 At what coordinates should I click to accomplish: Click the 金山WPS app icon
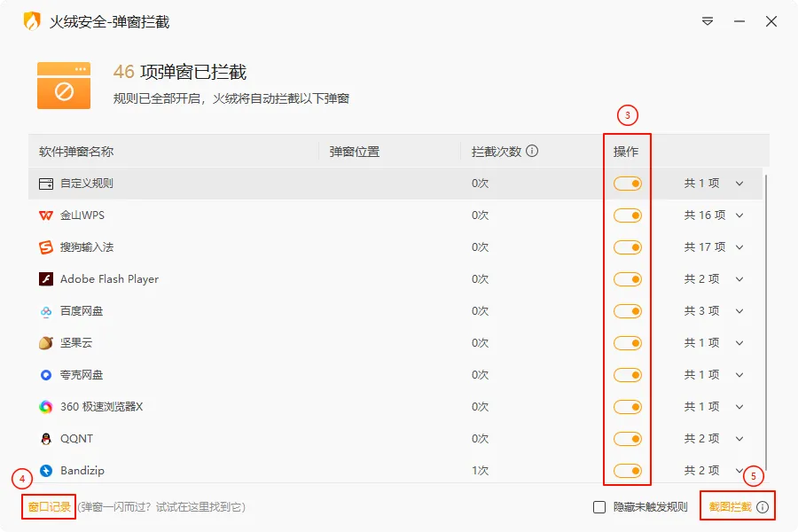pyautogui.click(x=46, y=215)
